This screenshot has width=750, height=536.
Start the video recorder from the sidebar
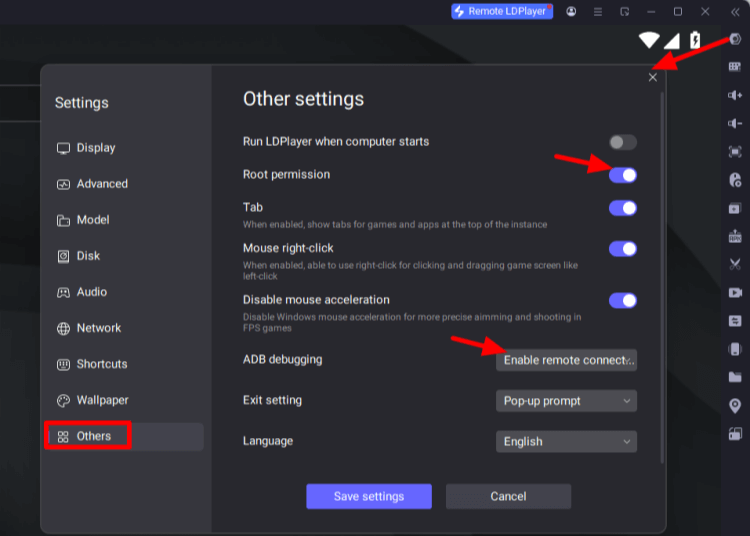(x=735, y=293)
